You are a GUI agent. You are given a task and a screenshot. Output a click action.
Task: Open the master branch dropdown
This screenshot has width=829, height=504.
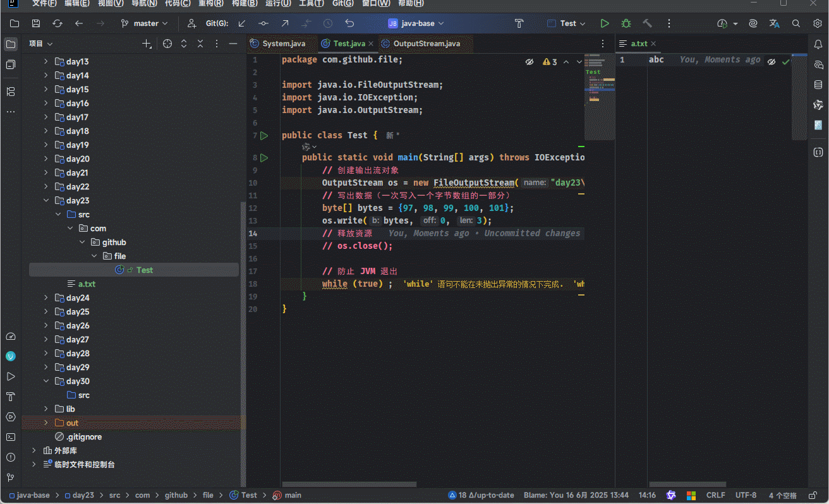145,23
